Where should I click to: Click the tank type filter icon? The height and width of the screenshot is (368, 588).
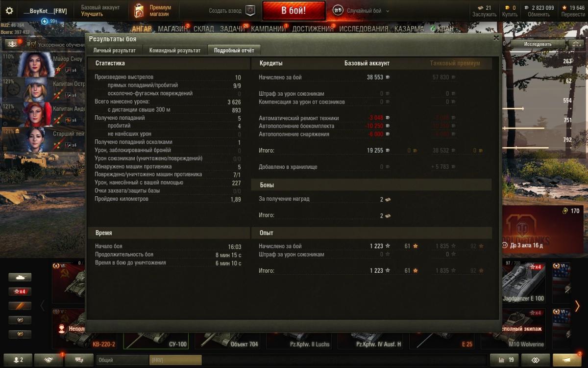20,277
